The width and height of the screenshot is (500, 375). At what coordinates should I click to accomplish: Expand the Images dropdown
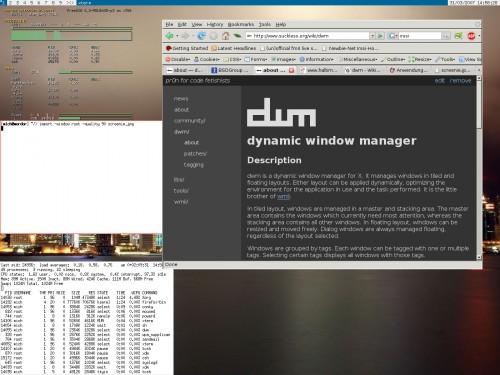283,59
